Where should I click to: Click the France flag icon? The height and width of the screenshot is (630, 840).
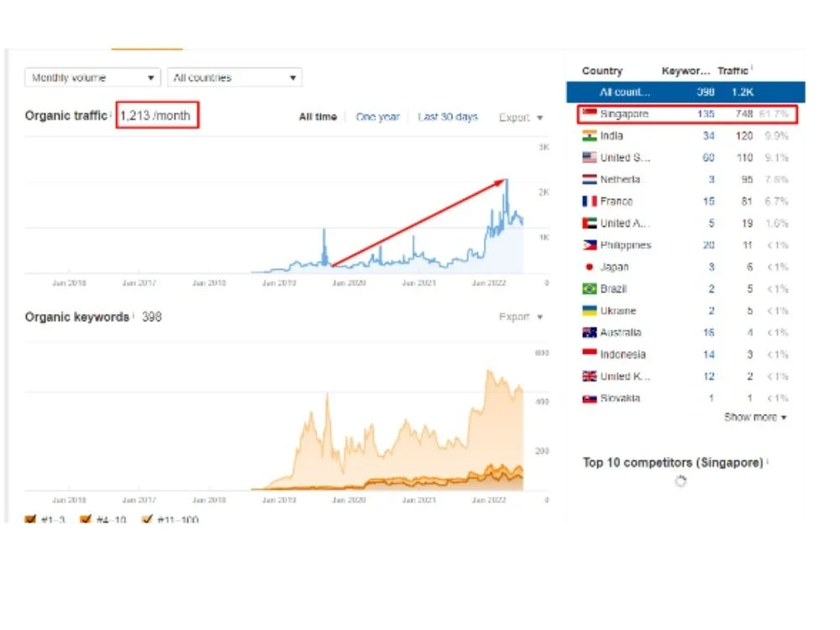pyautogui.click(x=590, y=202)
